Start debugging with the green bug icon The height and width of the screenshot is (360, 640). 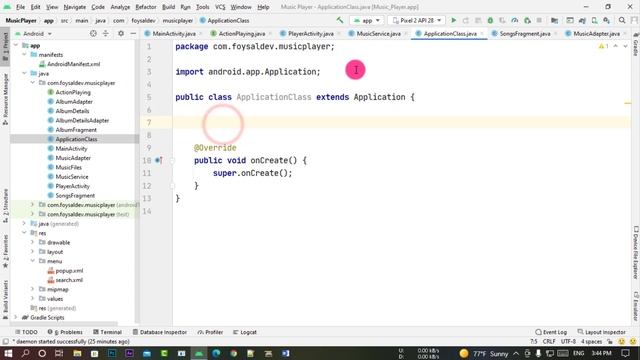coord(490,20)
